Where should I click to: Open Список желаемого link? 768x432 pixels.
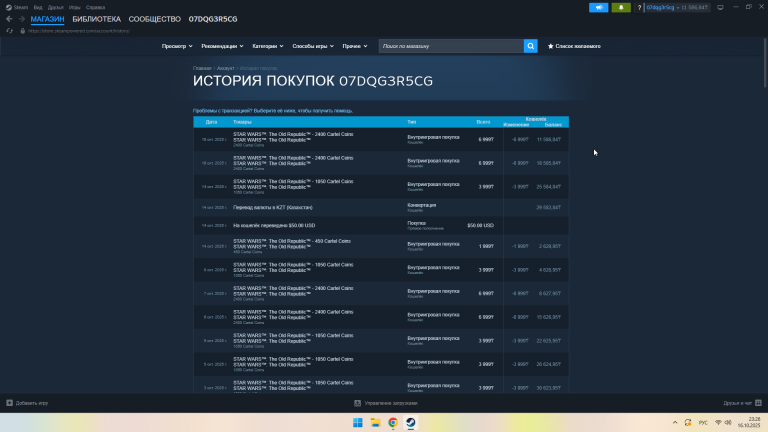pos(577,46)
